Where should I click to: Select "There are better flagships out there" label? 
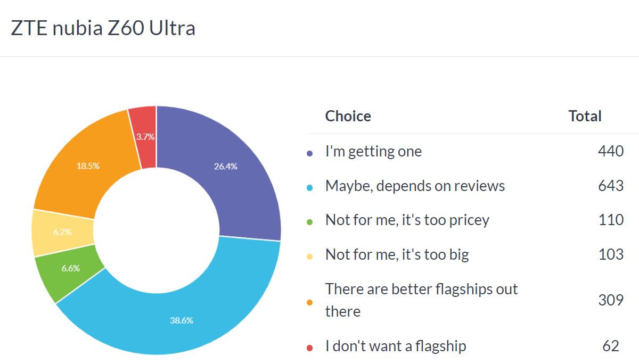click(421, 300)
